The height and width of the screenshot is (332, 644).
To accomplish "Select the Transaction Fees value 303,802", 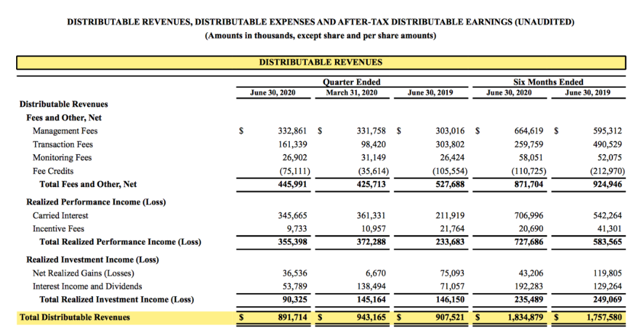I will coord(450,145).
